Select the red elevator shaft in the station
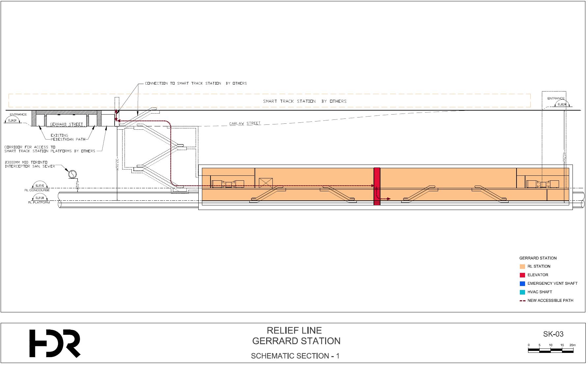The width and height of the screenshot is (588, 365). 377,186
